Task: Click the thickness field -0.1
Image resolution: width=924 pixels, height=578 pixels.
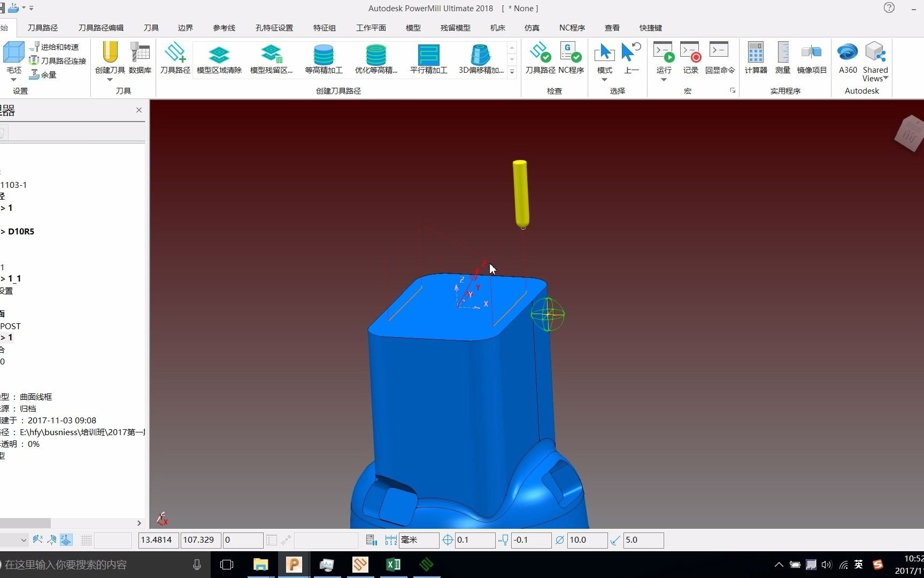Action: pyautogui.click(x=531, y=540)
